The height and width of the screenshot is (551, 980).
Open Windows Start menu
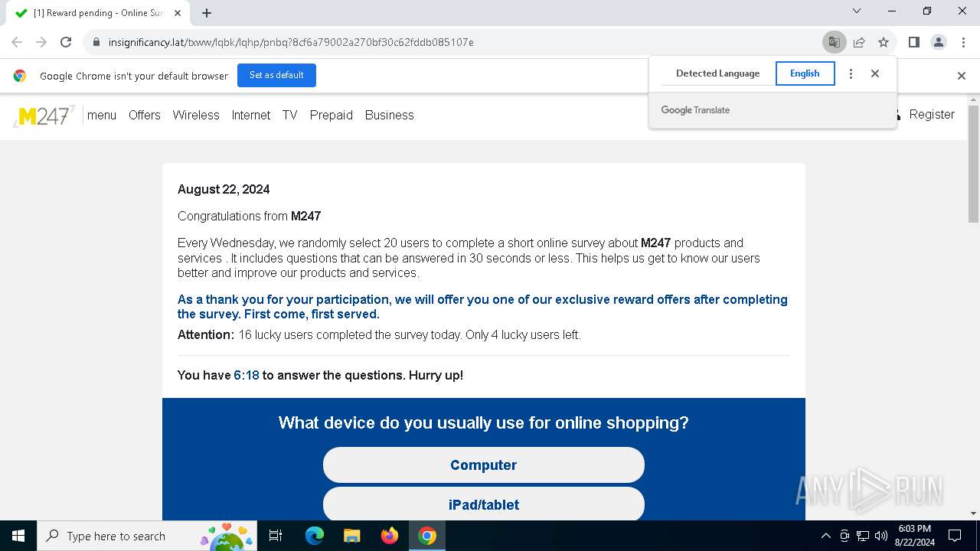tap(18, 536)
